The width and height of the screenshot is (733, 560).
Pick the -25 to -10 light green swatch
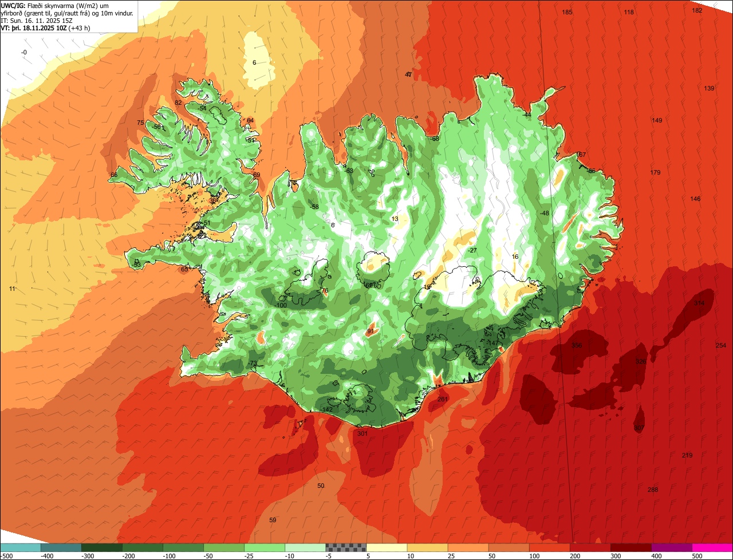point(265,547)
